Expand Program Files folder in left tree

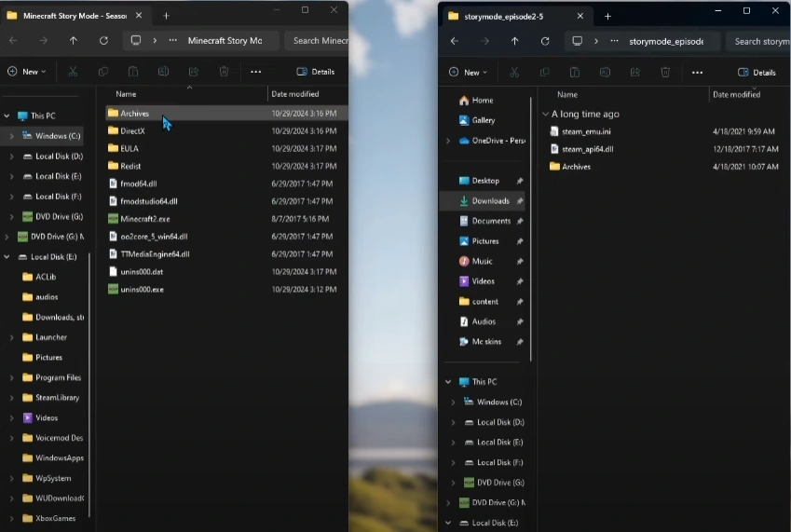(11, 377)
